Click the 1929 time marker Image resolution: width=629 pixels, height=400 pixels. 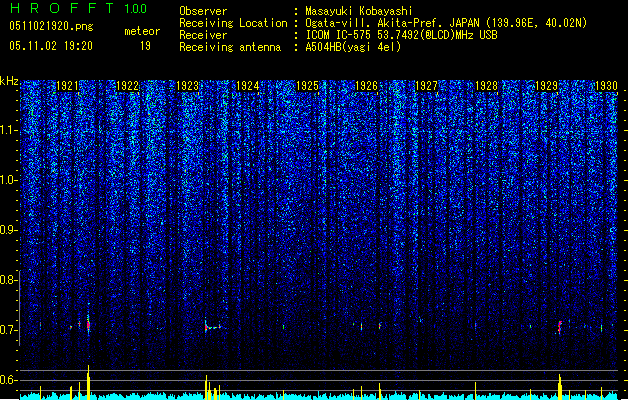click(546, 86)
